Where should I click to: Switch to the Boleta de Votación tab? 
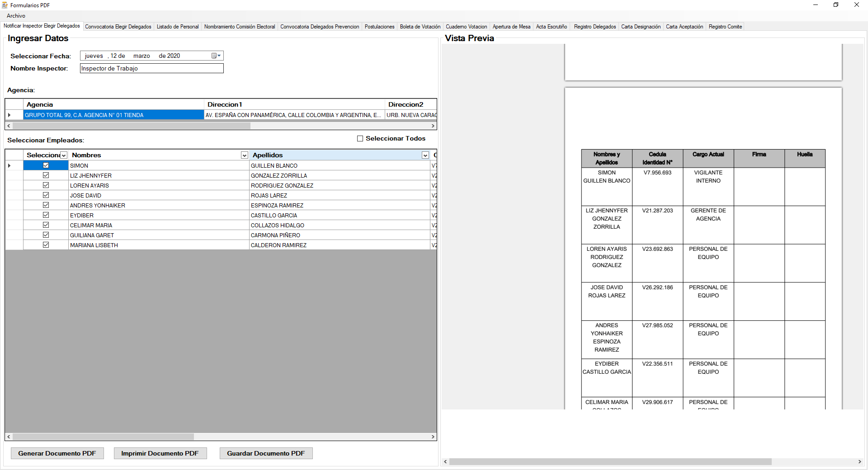point(420,27)
